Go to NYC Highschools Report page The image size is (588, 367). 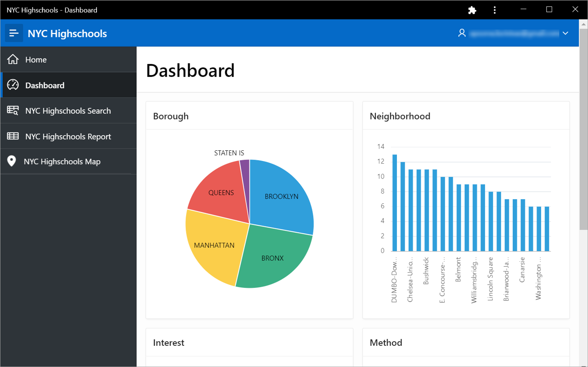click(68, 137)
